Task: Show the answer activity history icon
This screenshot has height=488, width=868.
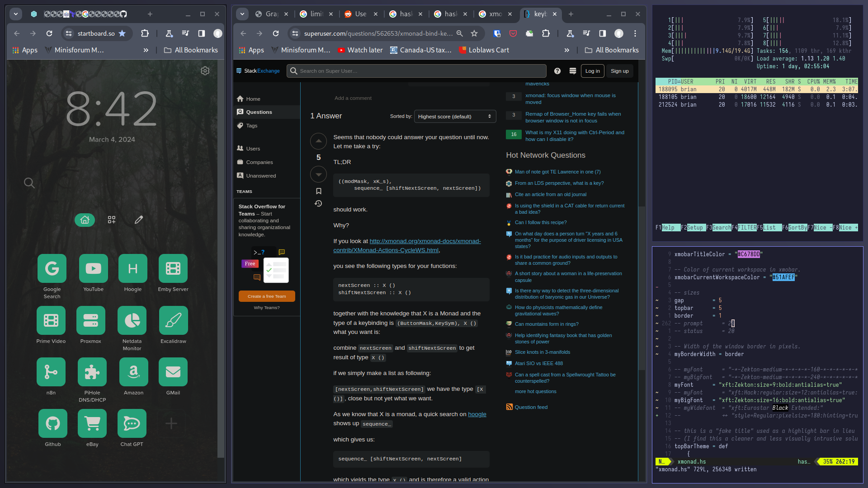Action: (318, 204)
